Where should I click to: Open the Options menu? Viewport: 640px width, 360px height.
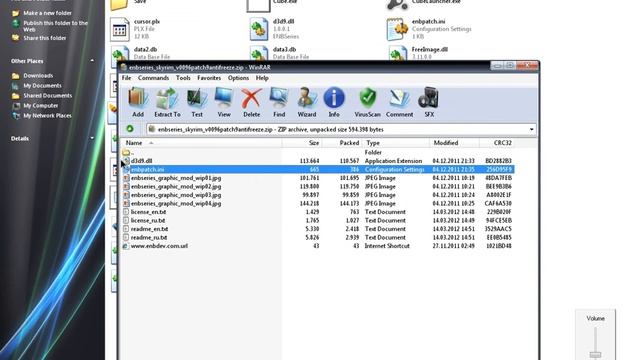coord(238,78)
